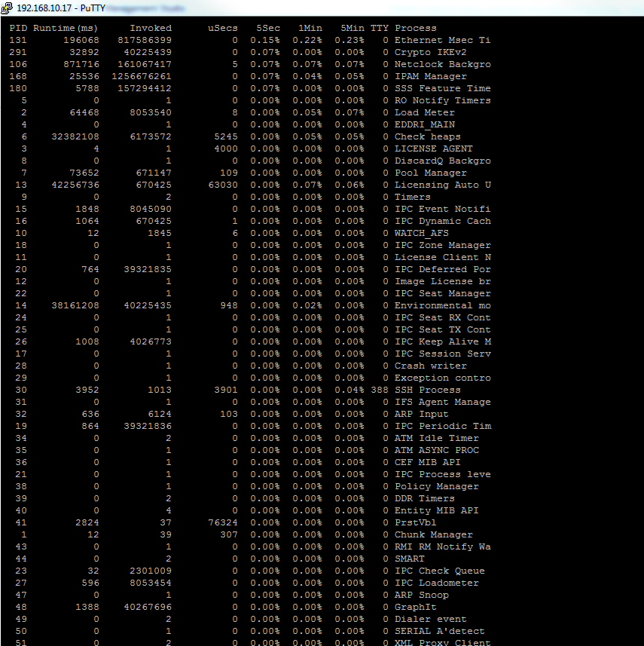Click the Ethernet Msec Ti process entry
Image resolution: width=644 pixels, height=646 pixels.
443,39
